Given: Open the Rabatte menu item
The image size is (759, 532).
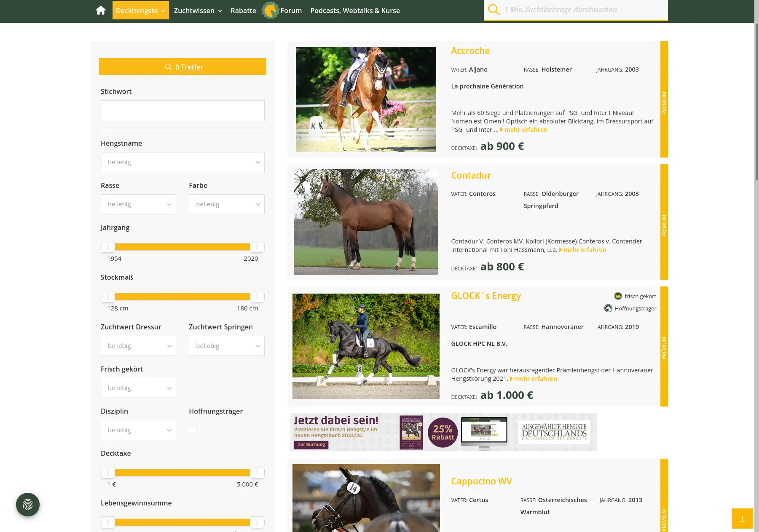Looking at the screenshot, I should [x=243, y=11].
